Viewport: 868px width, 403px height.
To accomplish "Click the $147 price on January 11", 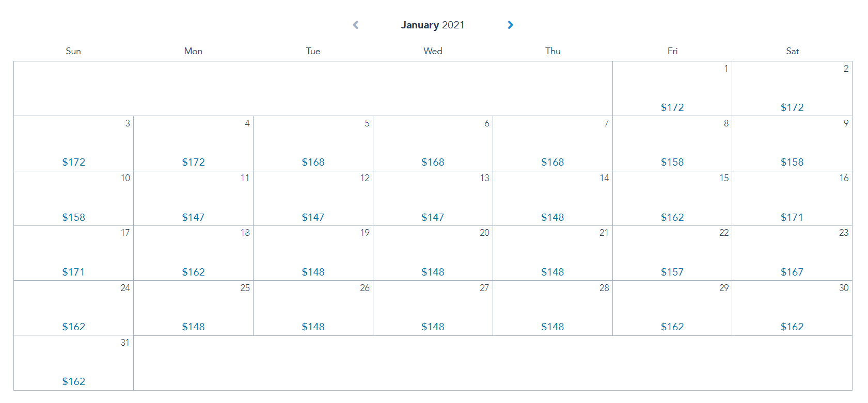I will pos(193,217).
